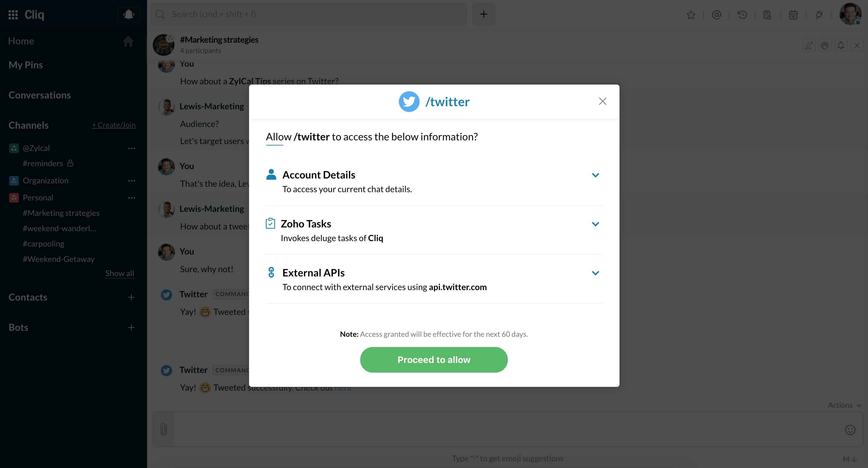Screen dimensions: 868x468
Task: Expand External APIs permission section
Action: [595, 273]
